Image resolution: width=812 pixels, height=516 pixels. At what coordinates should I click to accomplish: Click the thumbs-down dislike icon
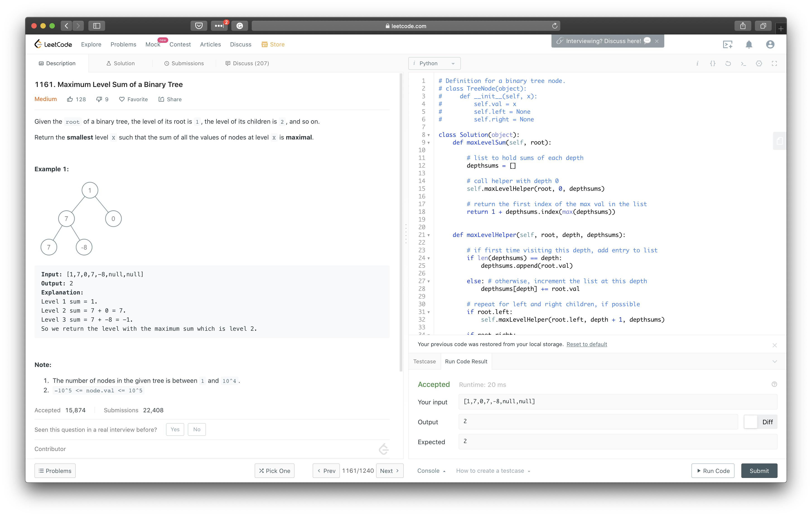coord(99,99)
